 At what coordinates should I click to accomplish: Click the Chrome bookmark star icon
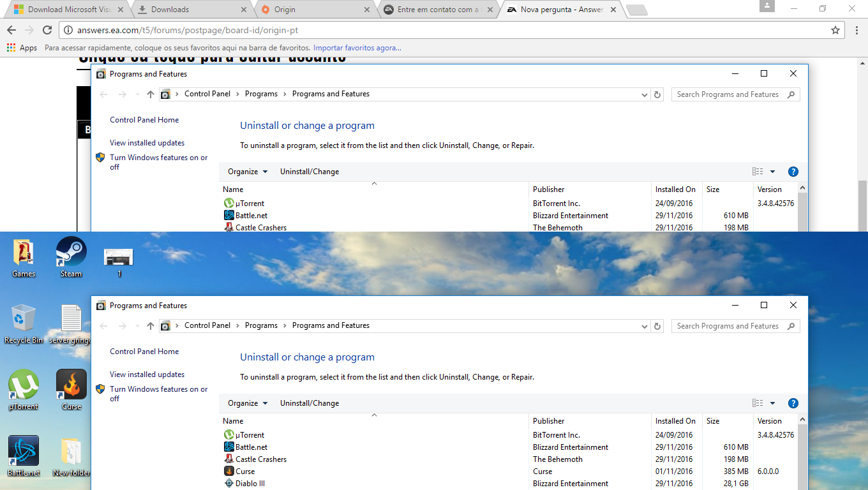pyautogui.click(x=835, y=30)
